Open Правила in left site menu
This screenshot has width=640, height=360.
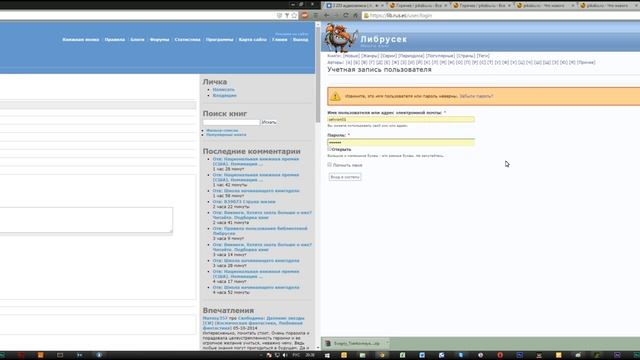coord(115,40)
